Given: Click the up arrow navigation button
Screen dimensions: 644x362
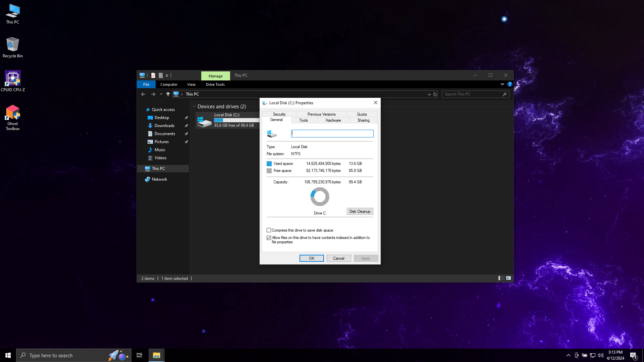Looking at the screenshot, I should 168,94.
